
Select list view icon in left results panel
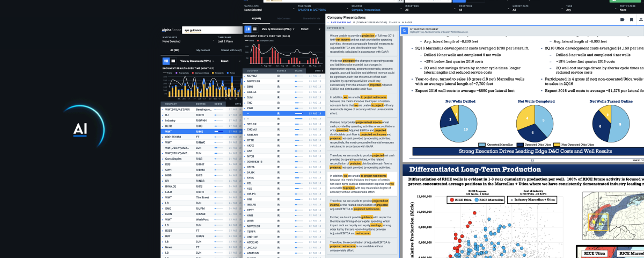point(173,61)
